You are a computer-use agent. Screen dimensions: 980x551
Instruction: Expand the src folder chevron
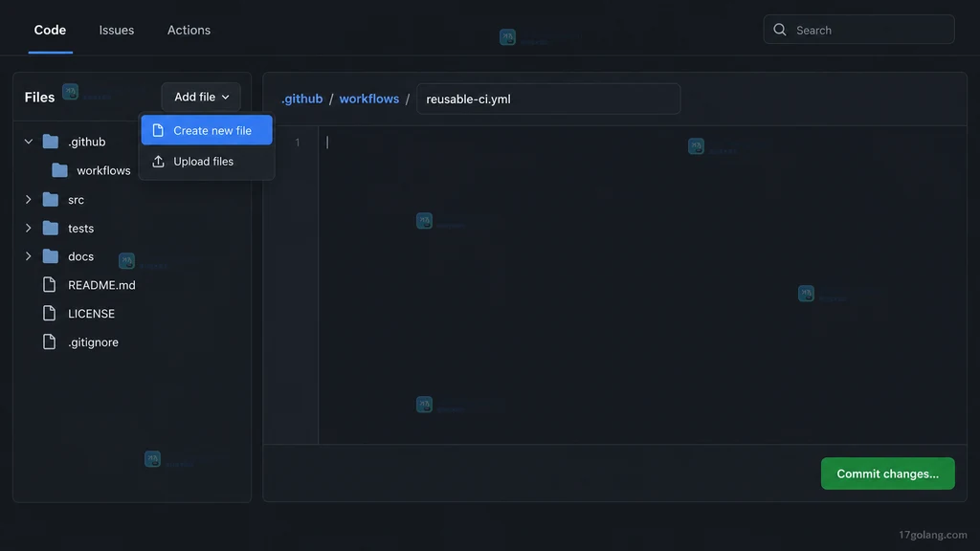coord(28,199)
